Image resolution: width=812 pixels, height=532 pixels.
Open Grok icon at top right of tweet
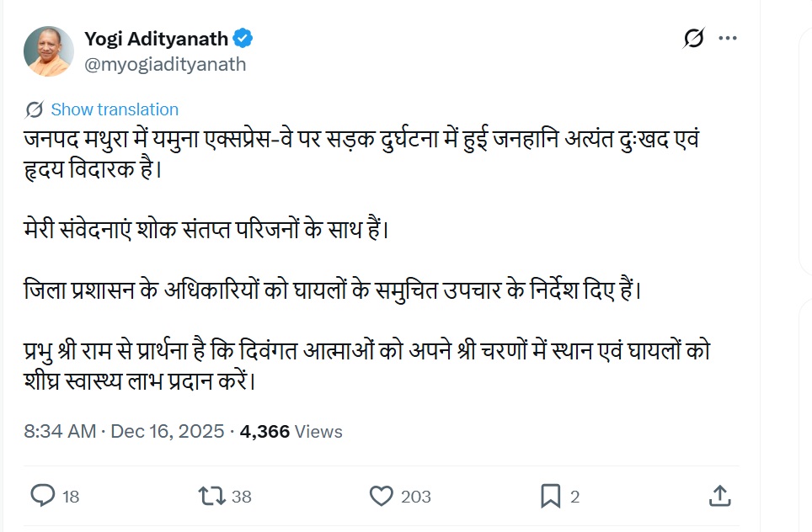[x=694, y=39]
